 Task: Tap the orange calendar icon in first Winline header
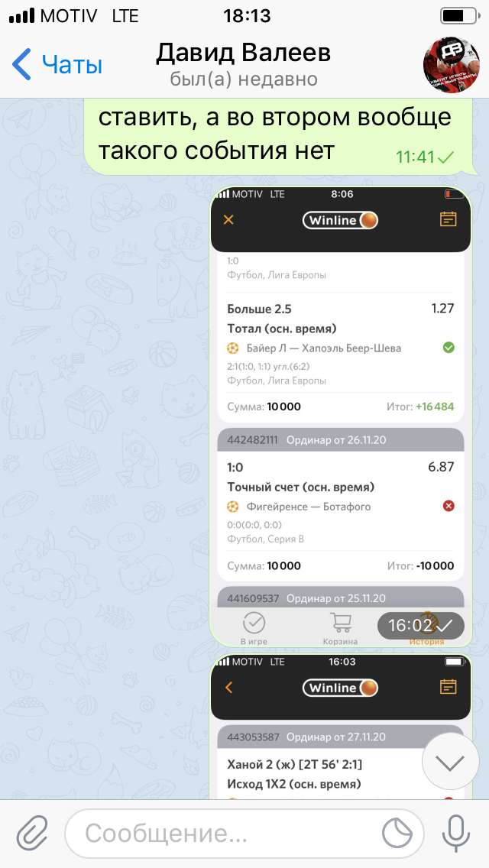449,219
